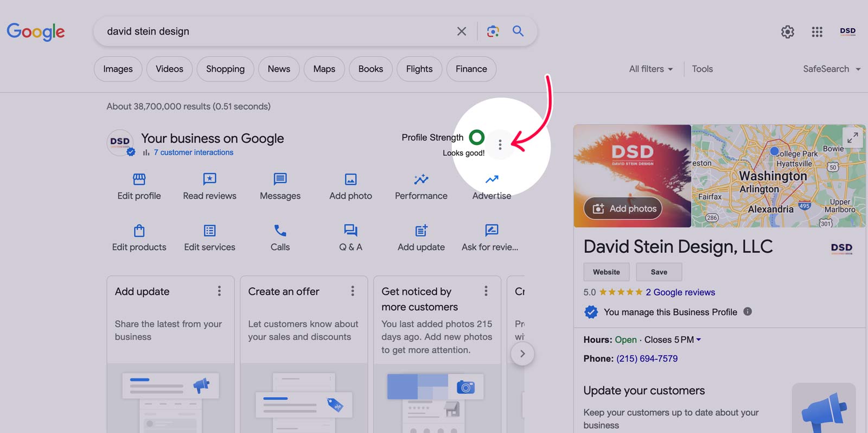Screen dimensions: 868x433
Task: Open Edit profile storefront icon
Action: 139,179
